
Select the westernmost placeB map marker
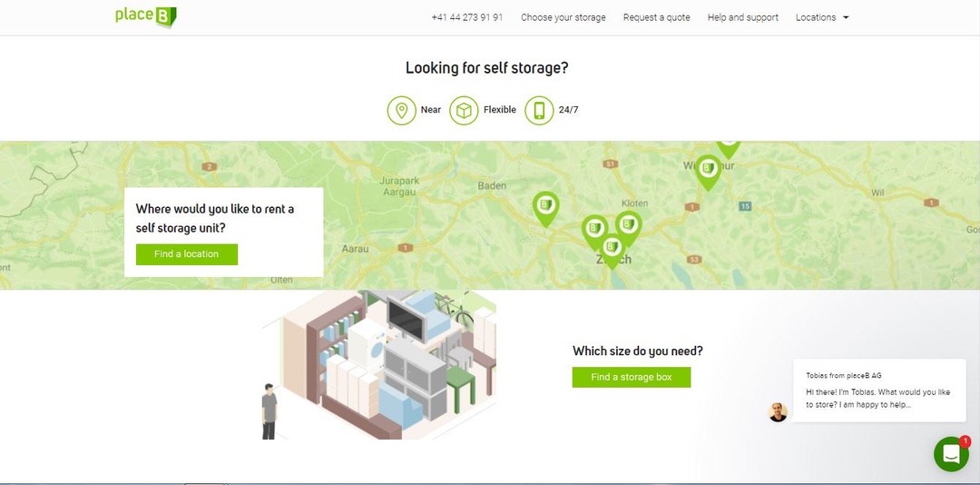pyautogui.click(x=545, y=207)
